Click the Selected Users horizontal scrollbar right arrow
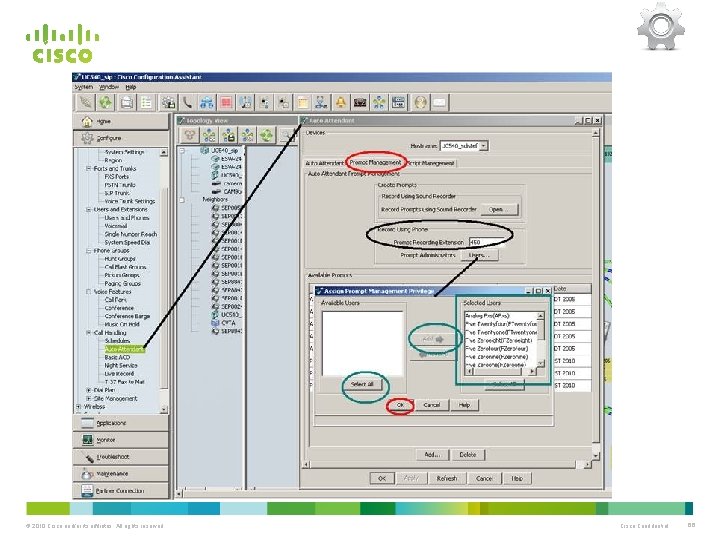Screen dimensions: 720x540 pos(532,371)
